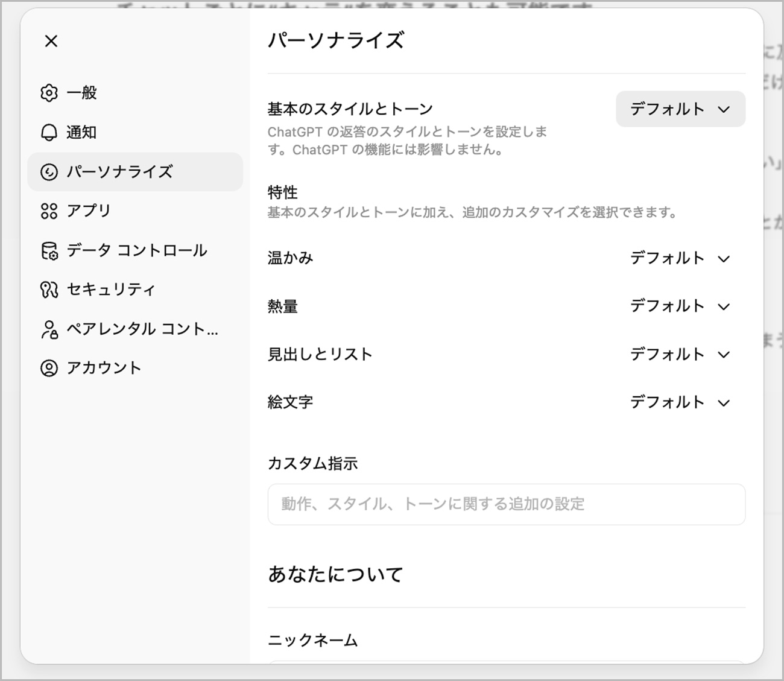Open the 通知 settings section
This screenshot has width=784, height=681.
coord(82,132)
